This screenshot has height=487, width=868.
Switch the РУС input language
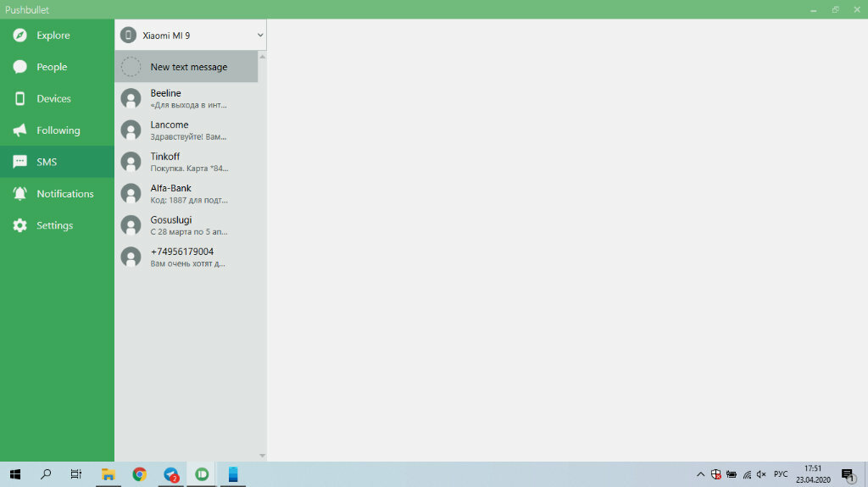coord(781,474)
